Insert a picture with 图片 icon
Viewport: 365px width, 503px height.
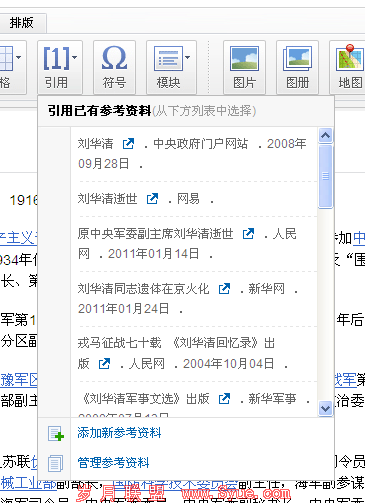244,59
